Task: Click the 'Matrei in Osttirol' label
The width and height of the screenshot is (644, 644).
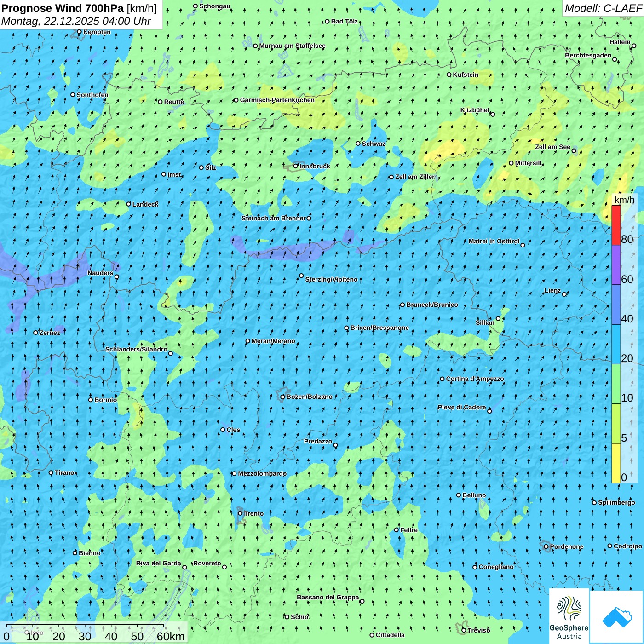Action: coord(494,241)
